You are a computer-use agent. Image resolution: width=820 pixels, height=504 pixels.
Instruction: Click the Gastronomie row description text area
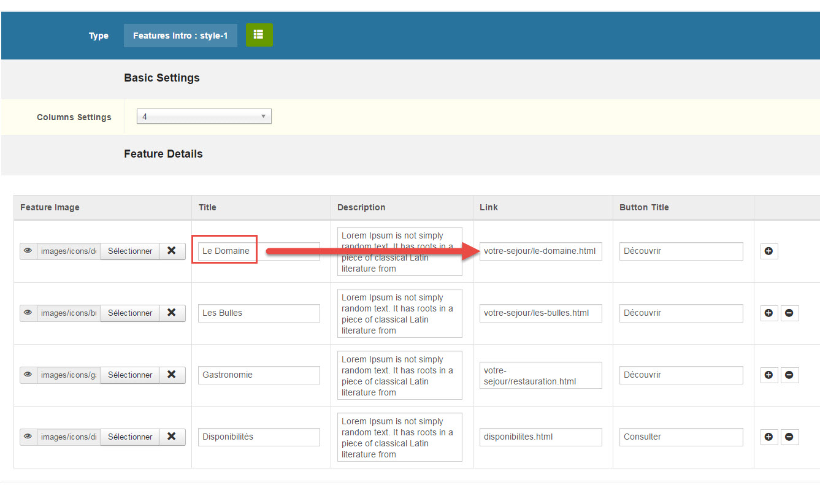[x=399, y=375]
